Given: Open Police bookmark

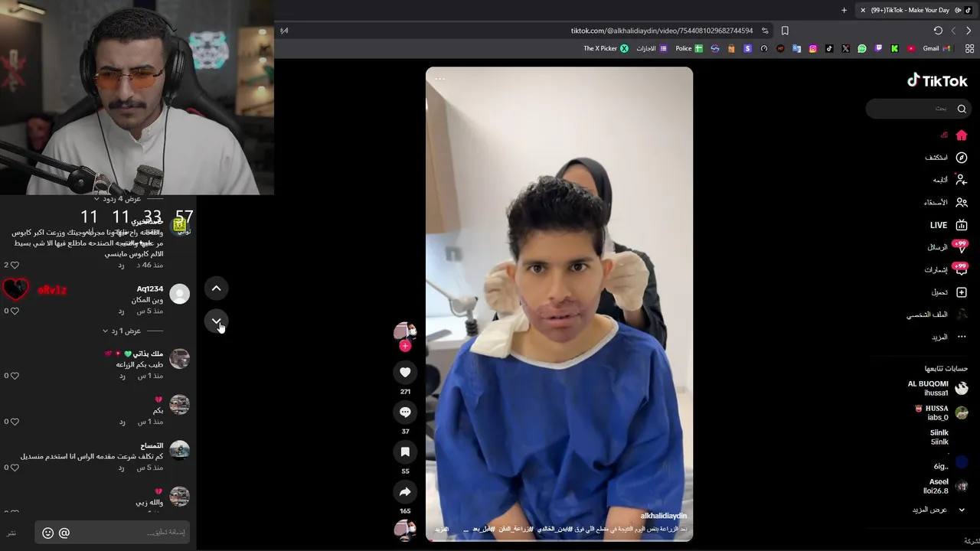Looking at the screenshot, I should coord(689,48).
